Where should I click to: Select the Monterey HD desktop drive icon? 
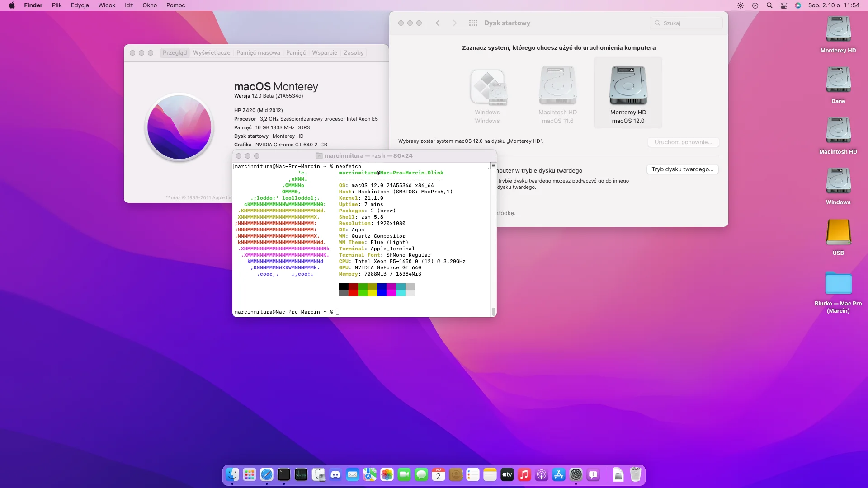(x=838, y=30)
